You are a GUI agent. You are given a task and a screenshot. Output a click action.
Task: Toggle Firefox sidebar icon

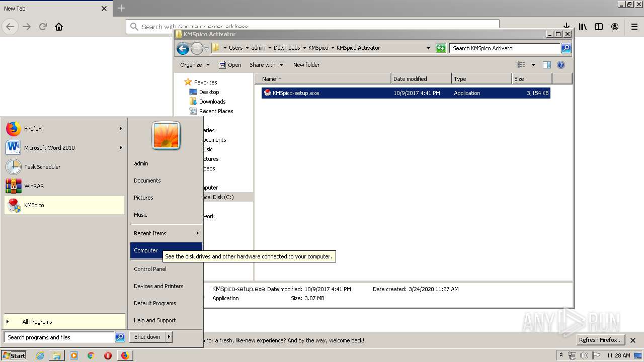click(599, 27)
